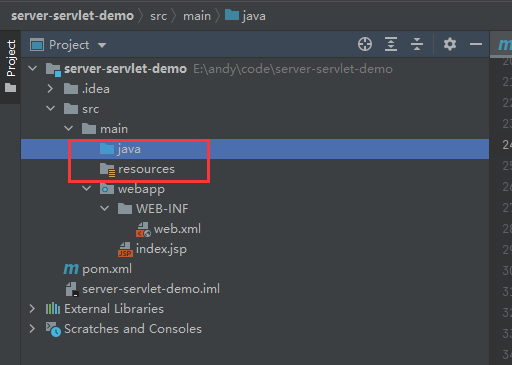
Task: Expand the .idea folder chevron
Action: point(50,89)
